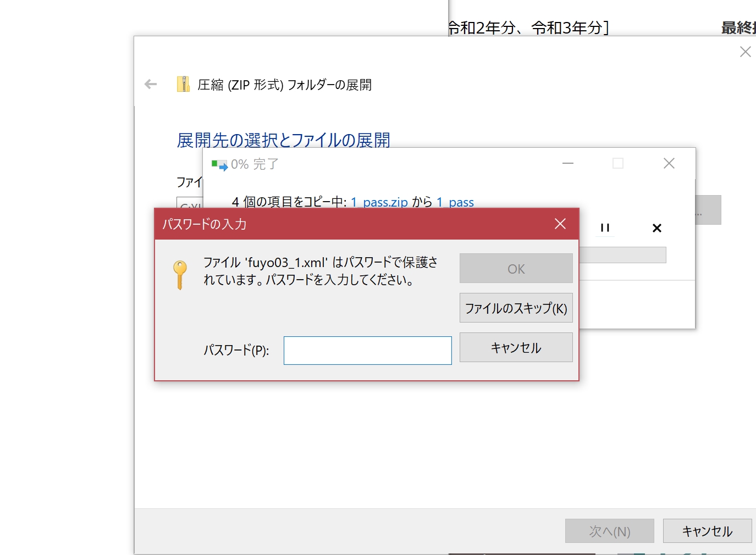Click the file copy icon beside 0% 完了
756x555 pixels.
point(219,164)
